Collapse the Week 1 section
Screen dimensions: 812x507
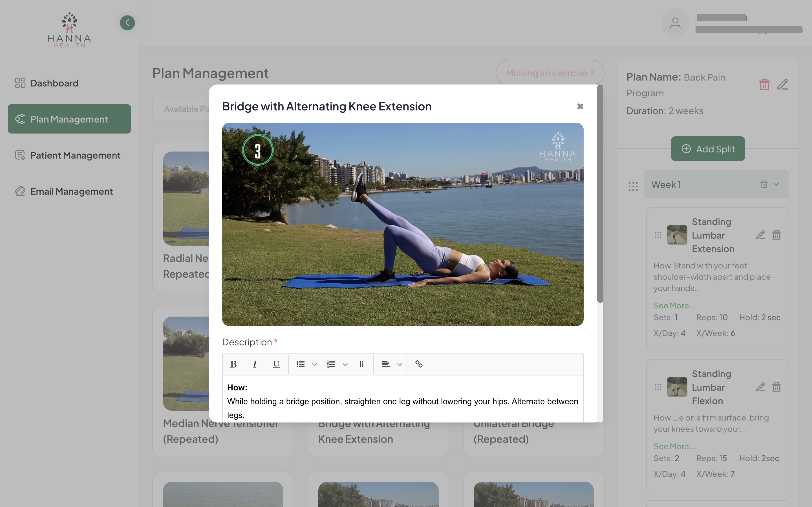pos(776,184)
